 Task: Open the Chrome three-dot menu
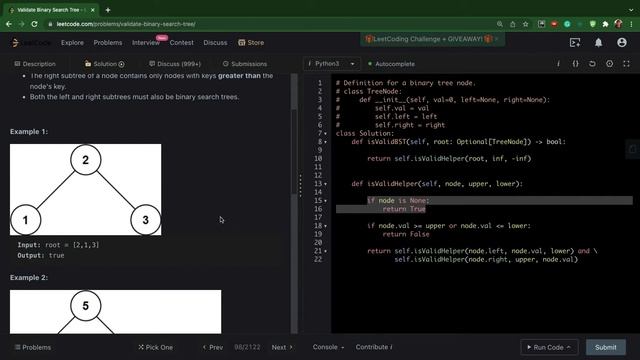point(631,24)
